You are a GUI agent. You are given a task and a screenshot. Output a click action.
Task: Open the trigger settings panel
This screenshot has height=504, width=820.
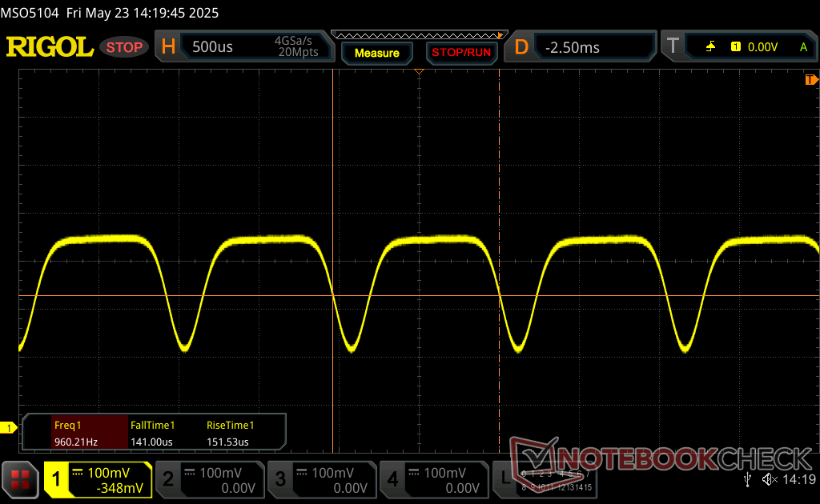737,47
